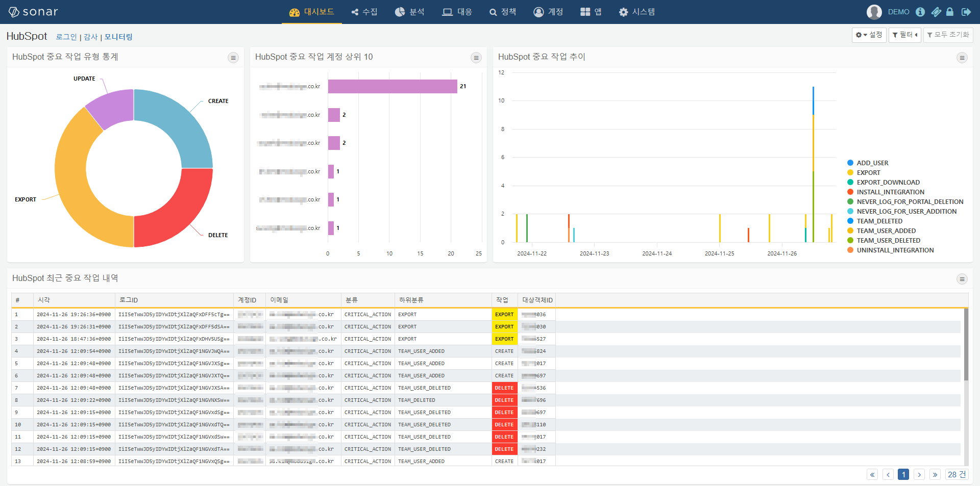Select timestamp 2024-11-26 18:47:36+0900
The image size is (980, 486).
tap(73, 339)
